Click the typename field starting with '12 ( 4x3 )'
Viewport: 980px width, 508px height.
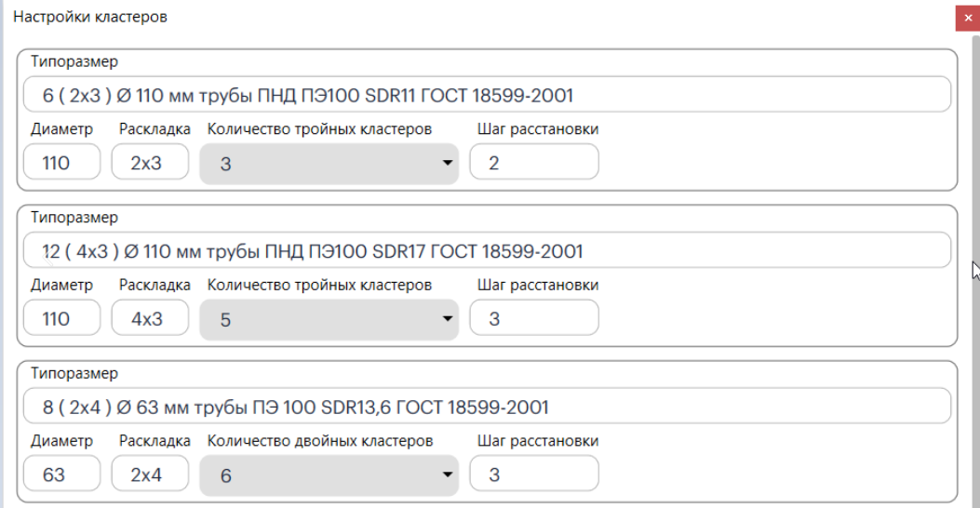(487, 250)
